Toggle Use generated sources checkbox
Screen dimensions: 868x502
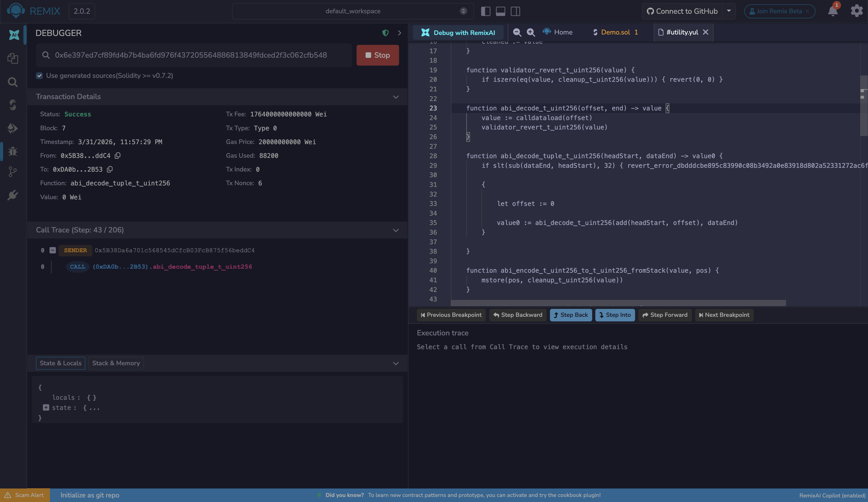point(39,76)
